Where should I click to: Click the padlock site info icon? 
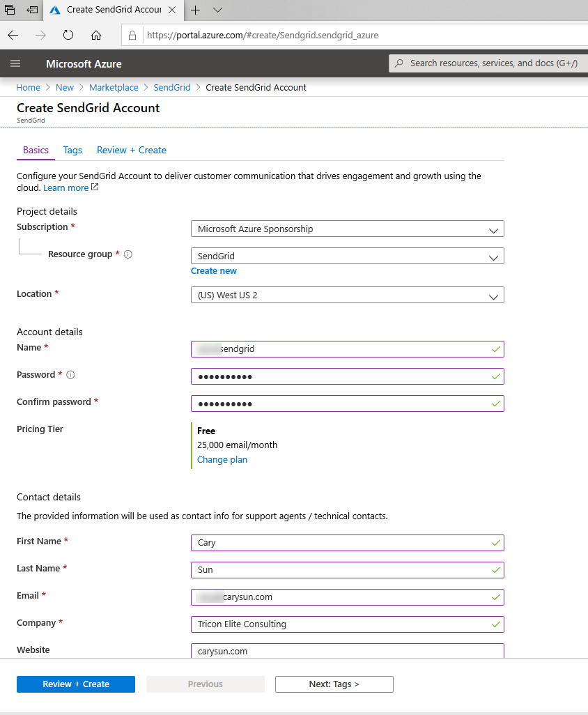tap(132, 35)
